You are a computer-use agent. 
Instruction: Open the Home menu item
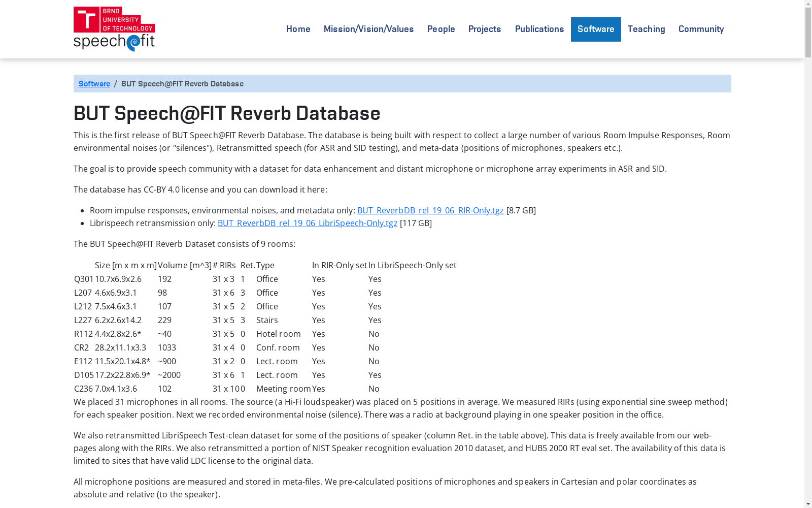(298, 29)
